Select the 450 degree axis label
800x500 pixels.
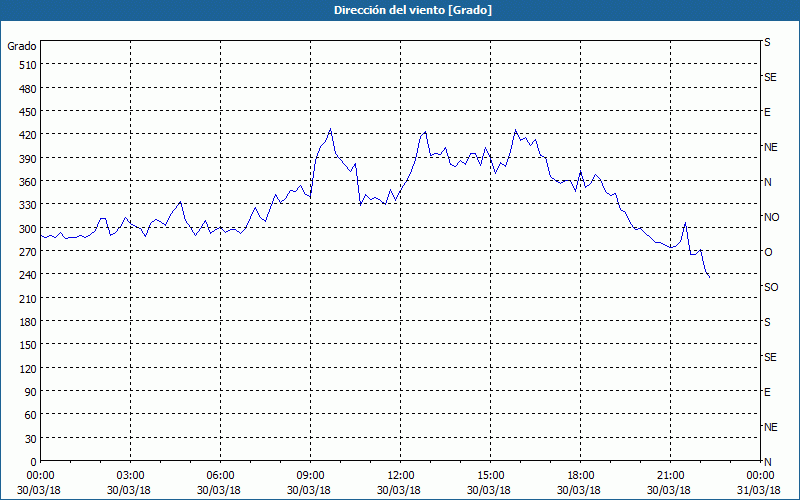28,112
